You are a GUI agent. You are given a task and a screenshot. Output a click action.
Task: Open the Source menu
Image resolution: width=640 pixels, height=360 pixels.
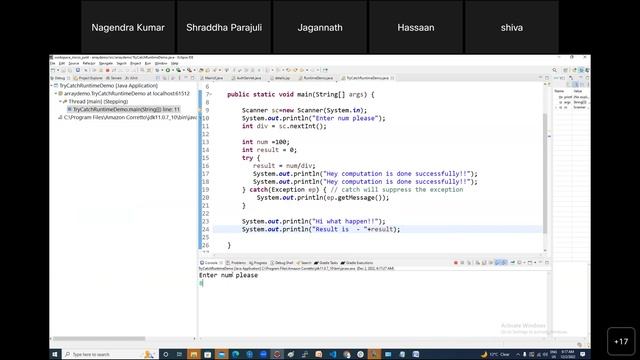point(73,64)
